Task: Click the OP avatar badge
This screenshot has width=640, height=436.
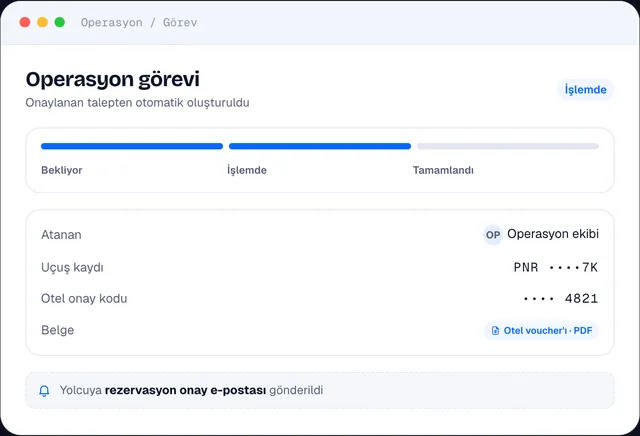Action: [493, 235]
